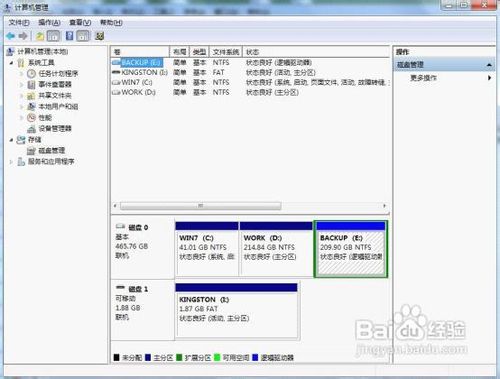Select the 磁盘管理 tree item

(x=52, y=151)
